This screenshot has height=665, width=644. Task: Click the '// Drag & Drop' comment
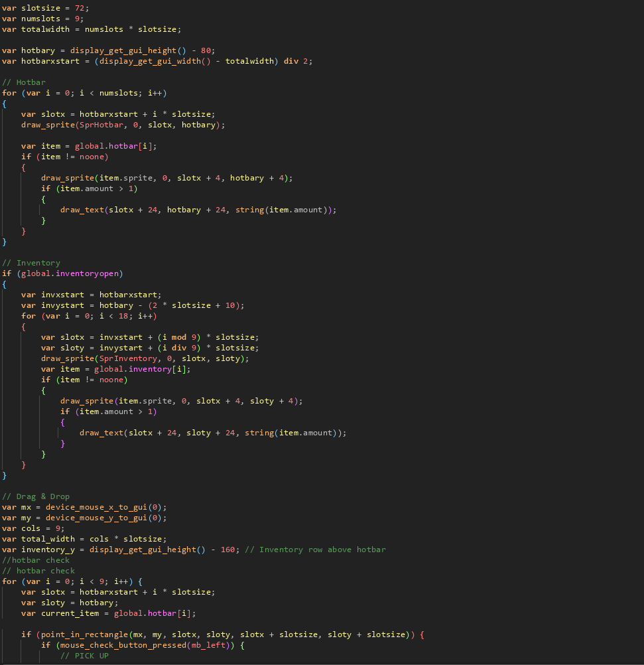tap(36, 496)
